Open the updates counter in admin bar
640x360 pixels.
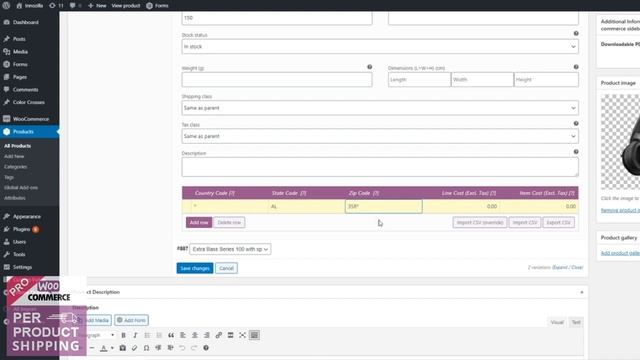[56, 5]
